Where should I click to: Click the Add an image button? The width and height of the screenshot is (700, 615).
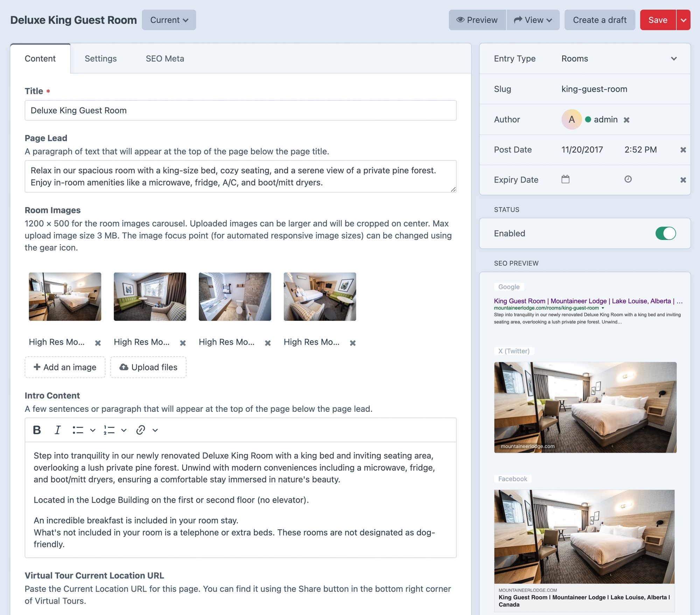pyautogui.click(x=64, y=367)
